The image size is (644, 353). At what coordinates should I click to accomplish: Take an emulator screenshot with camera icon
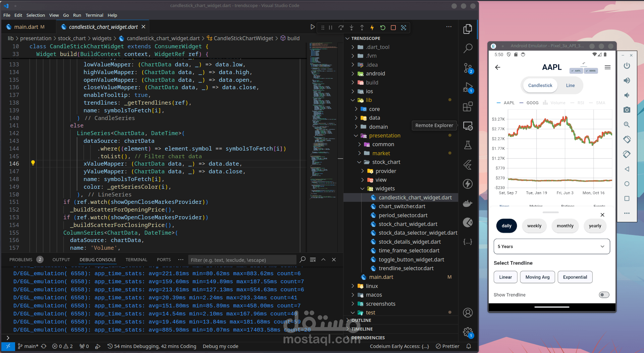(x=627, y=110)
